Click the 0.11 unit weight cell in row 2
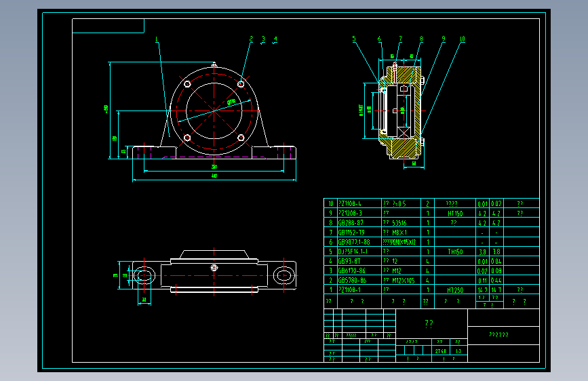 tap(483, 281)
